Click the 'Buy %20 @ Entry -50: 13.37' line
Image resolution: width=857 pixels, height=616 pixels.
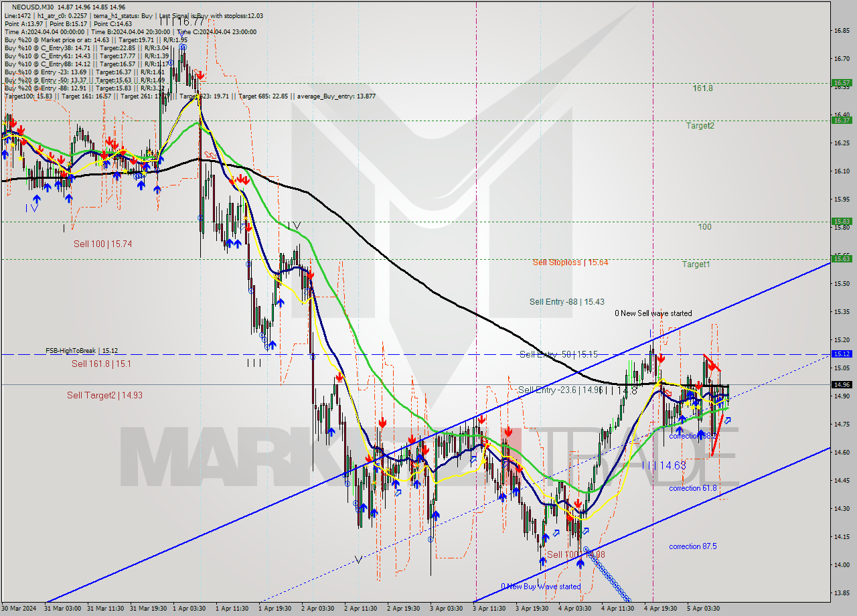[x=84, y=80]
